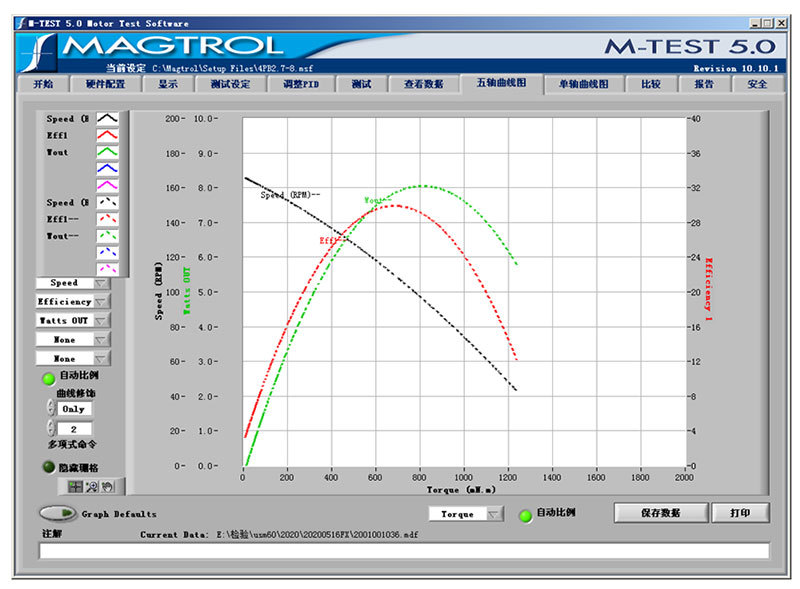Screen dimensions: 800x589
Task: Click the green dashed Wout-- legend swatch
Action: [107, 236]
